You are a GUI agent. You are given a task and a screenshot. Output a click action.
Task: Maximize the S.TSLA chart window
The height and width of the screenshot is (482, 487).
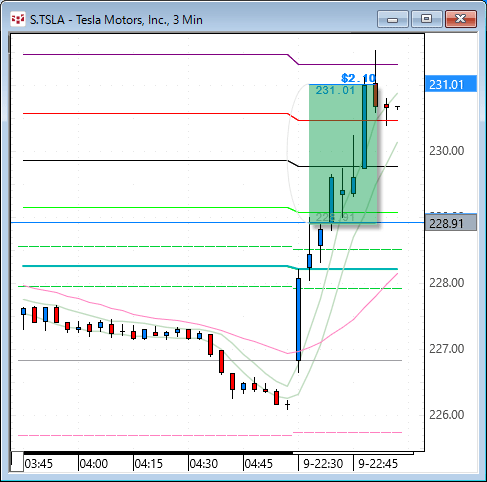pyautogui.click(x=426, y=19)
